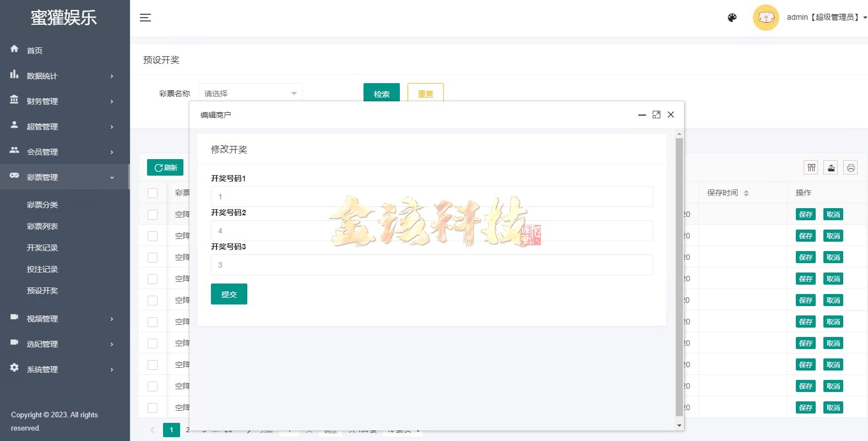
Task: Click the bank icon for 财务管理
Action: pyautogui.click(x=14, y=100)
